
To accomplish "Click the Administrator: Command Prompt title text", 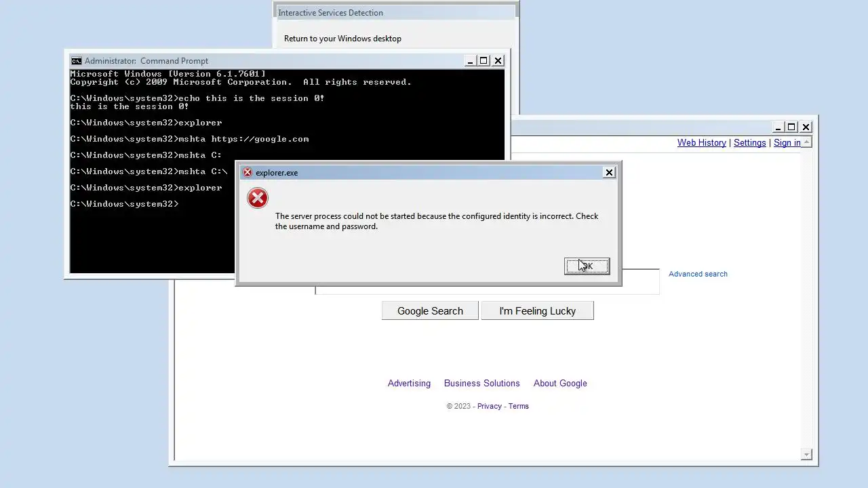I will click(x=146, y=61).
